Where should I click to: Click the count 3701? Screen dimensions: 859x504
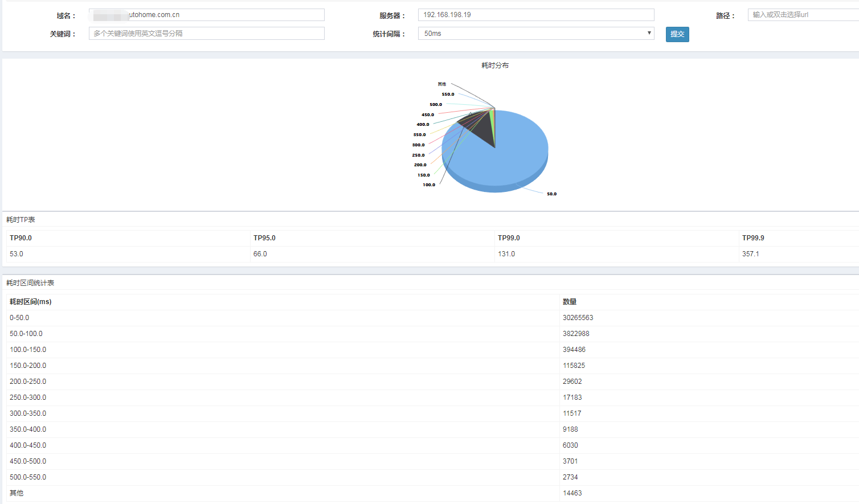click(x=570, y=461)
